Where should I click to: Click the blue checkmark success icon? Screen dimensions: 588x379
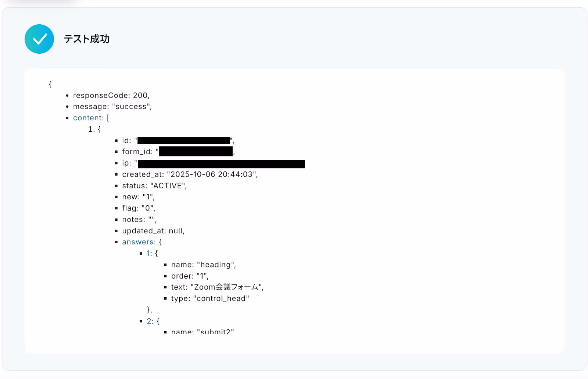39,39
